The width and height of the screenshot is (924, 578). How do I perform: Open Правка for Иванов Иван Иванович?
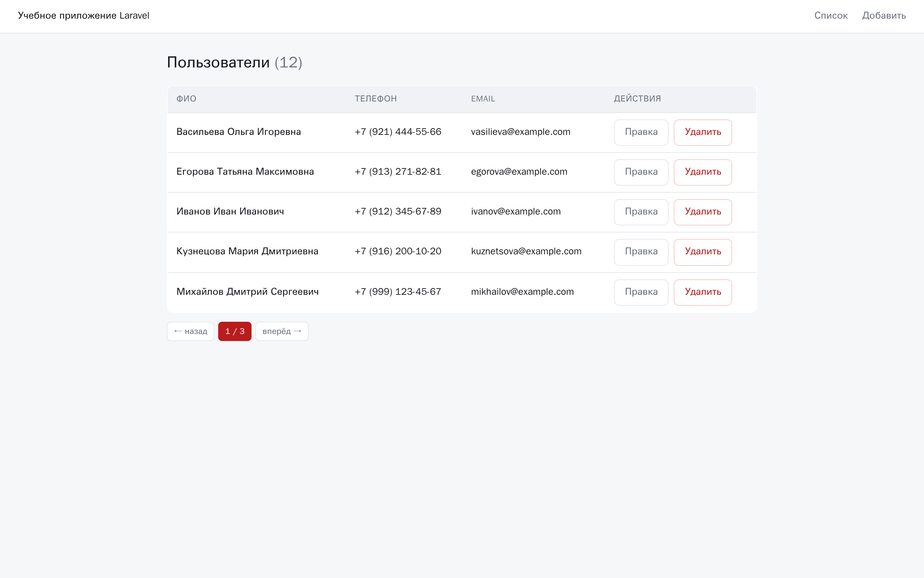[641, 212]
